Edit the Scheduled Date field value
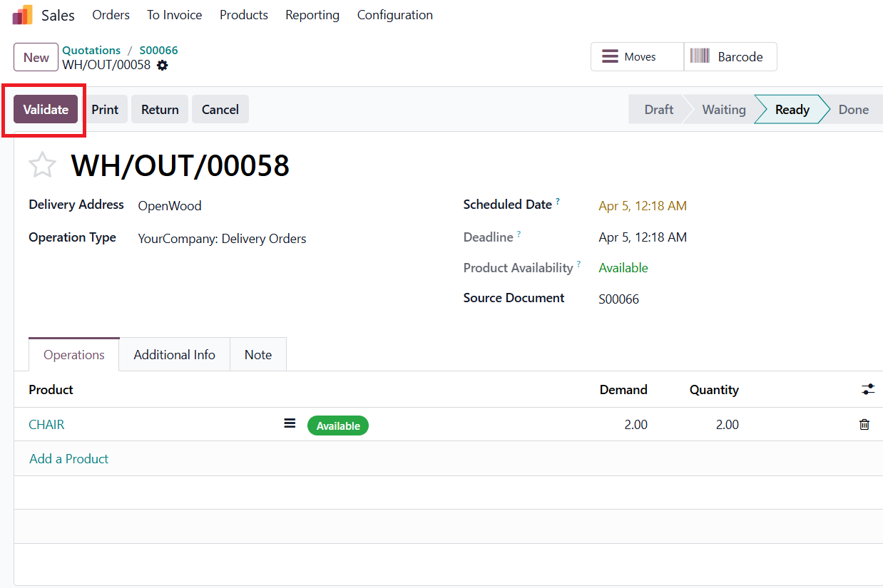 pos(643,206)
